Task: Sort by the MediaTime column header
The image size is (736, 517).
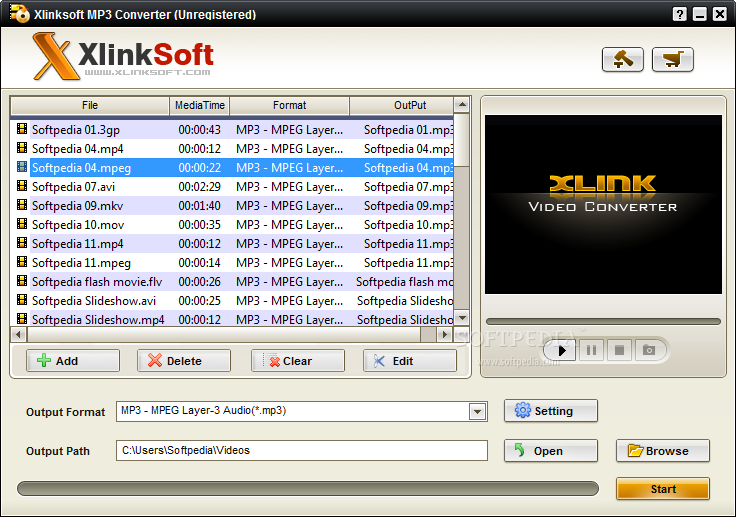Action: coord(199,105)
